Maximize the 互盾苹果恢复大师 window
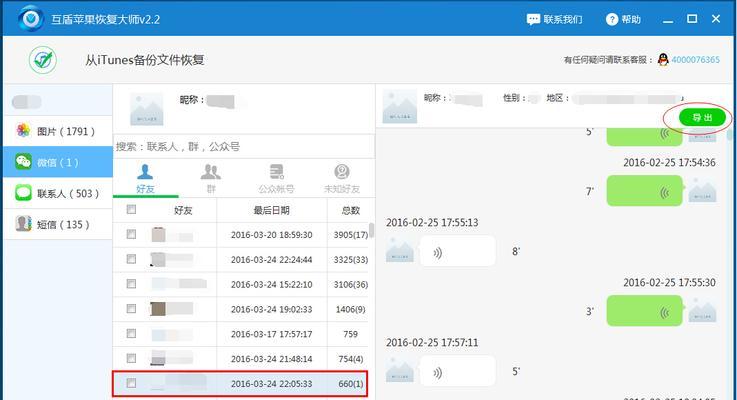737x400 pixels. (x=692, y=19)
